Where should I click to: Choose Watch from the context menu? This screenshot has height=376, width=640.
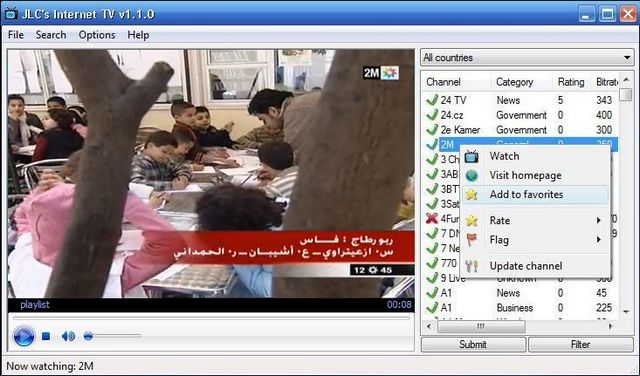(x=536, y=156)
